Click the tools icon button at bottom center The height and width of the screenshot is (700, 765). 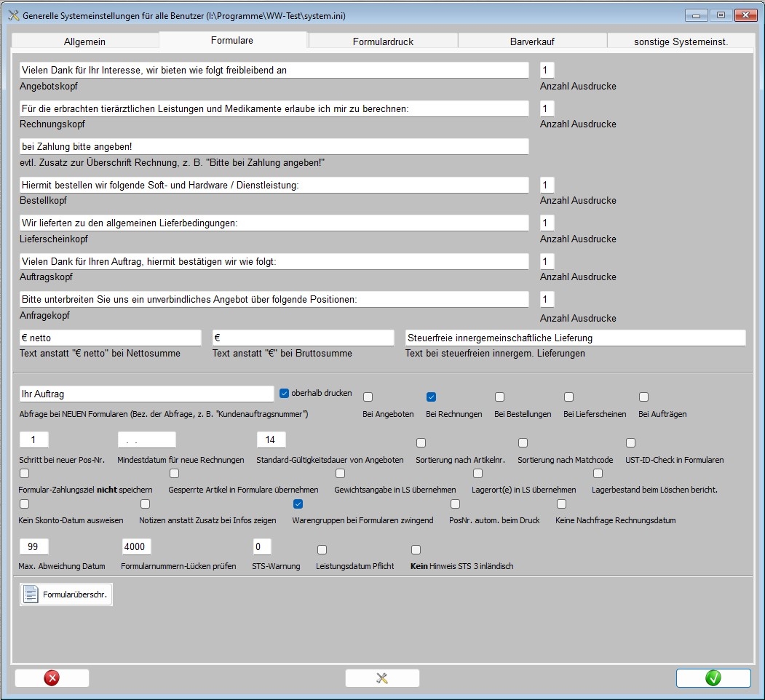click(x=382, y=678)
